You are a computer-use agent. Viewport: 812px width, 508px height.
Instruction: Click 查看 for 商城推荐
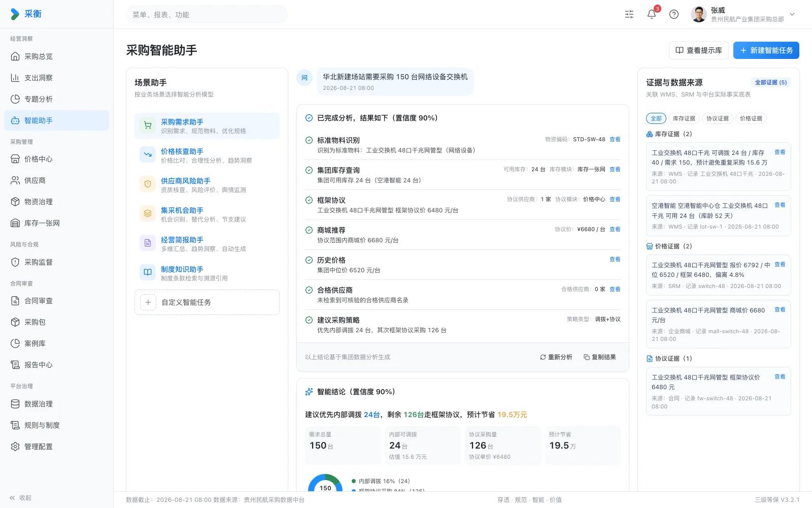click(615, 229)
